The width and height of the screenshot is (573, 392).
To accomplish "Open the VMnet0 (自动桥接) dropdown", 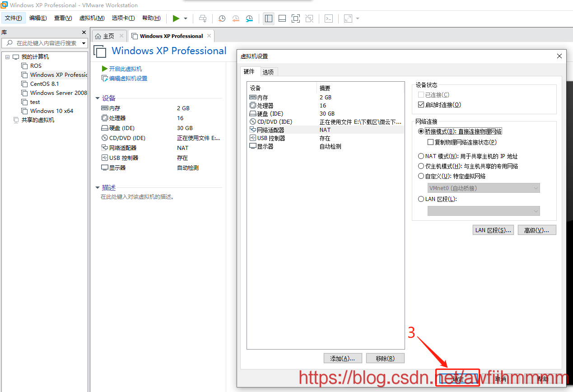I will point(484,188).
